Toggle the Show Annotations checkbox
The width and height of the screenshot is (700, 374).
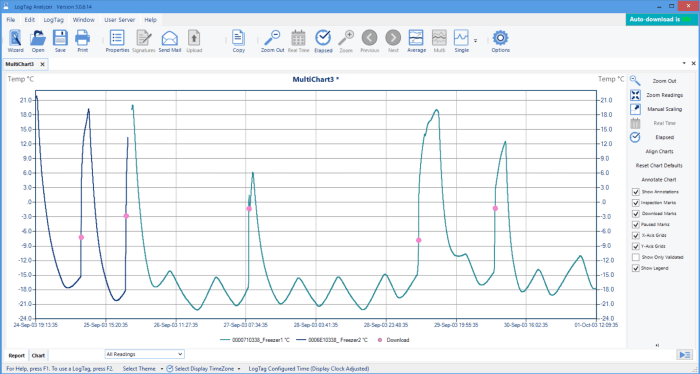(x=636, y=192)
